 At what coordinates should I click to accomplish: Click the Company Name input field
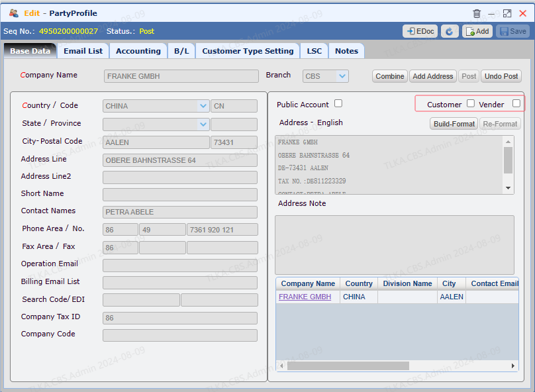pos(181,76)
